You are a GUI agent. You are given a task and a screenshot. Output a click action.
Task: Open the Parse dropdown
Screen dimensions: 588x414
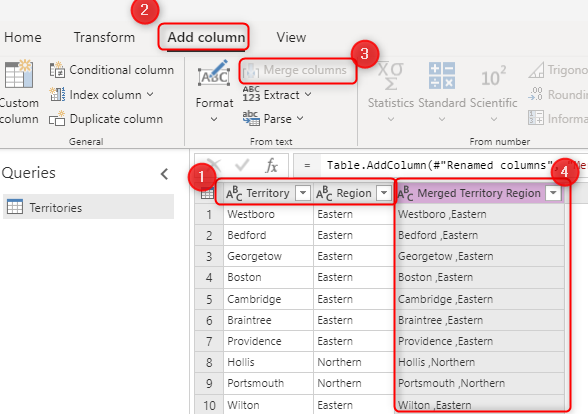[x=300, y=118]
